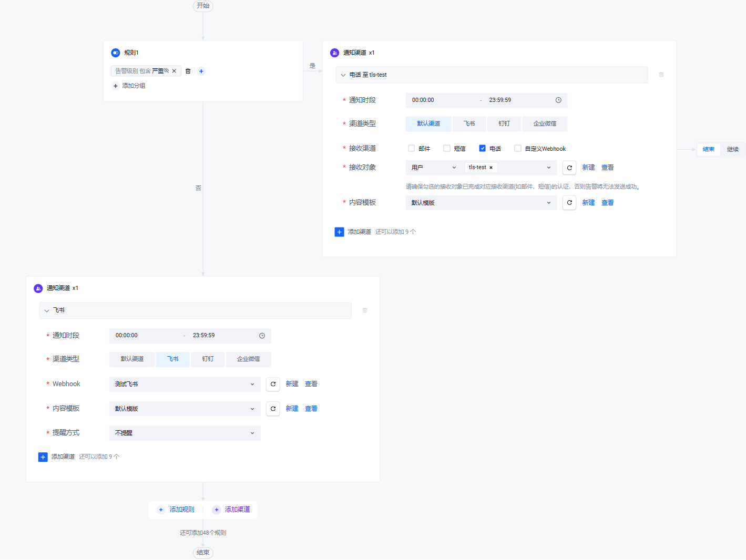Click 新建 link next to 接收对象

pos(588,168)
